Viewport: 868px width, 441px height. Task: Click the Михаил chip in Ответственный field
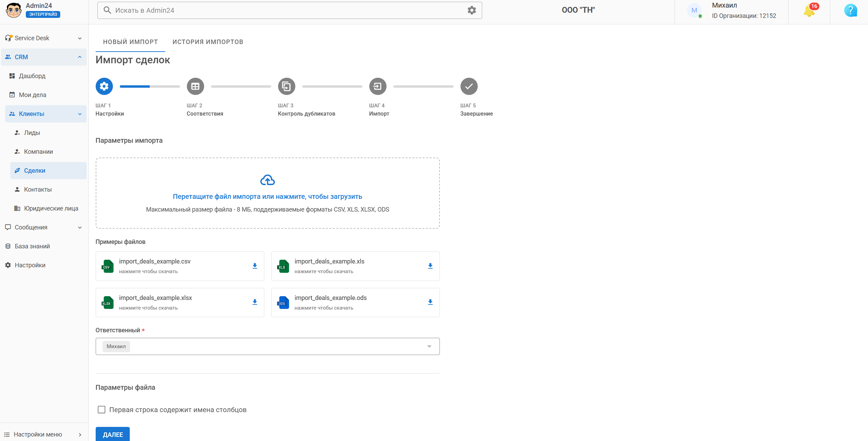click(x=116, y=346)
